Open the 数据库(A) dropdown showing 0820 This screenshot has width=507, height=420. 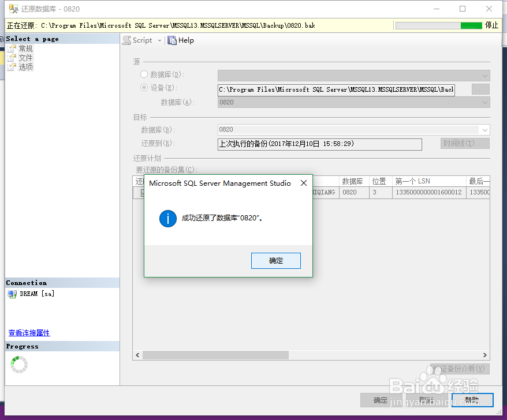coord(354,103)
